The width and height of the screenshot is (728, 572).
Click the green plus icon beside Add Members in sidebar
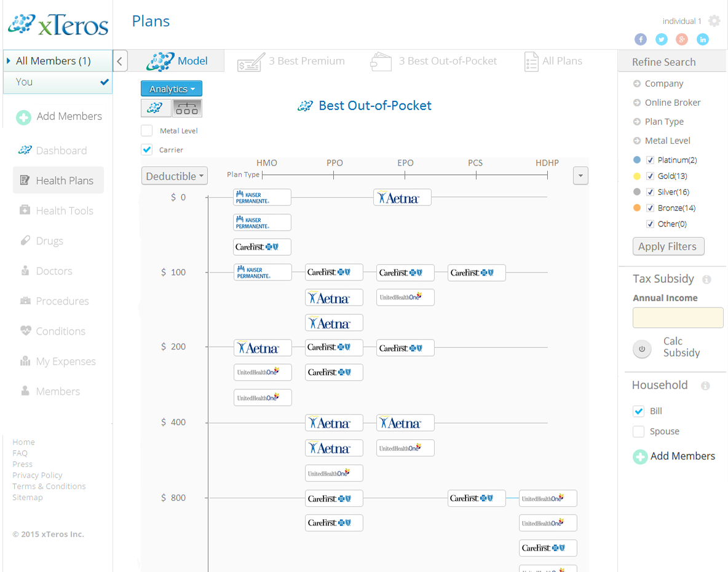coord(24,117)
